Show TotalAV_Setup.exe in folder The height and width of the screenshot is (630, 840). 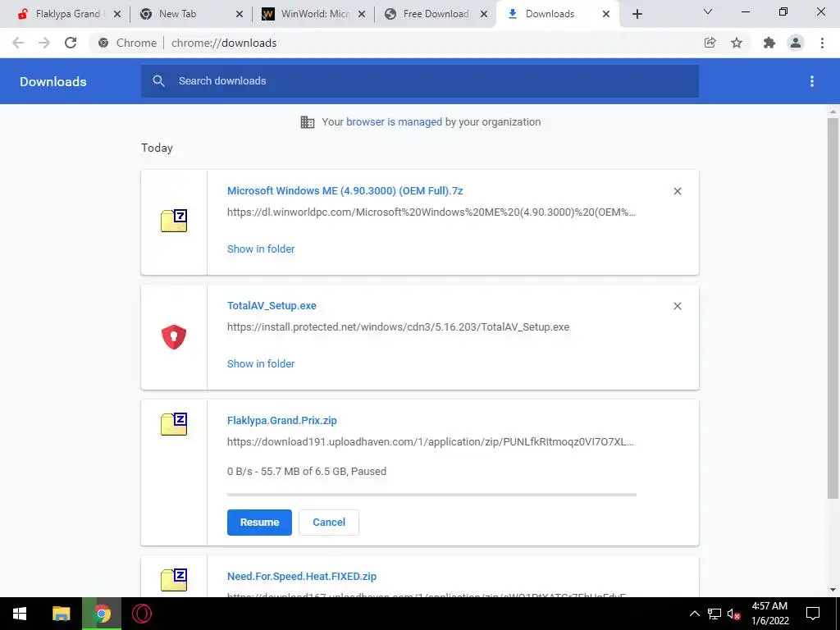[261, 363]
